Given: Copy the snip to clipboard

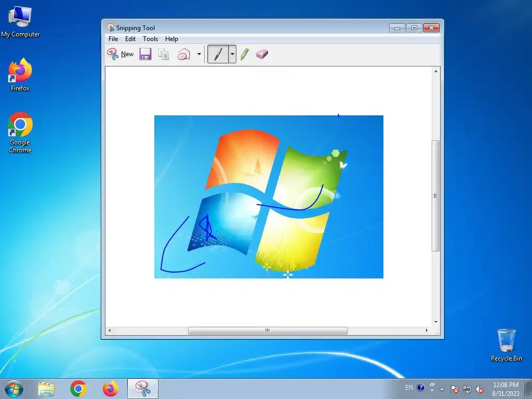Looking at the screenshot, I should [x=164, y=54].
